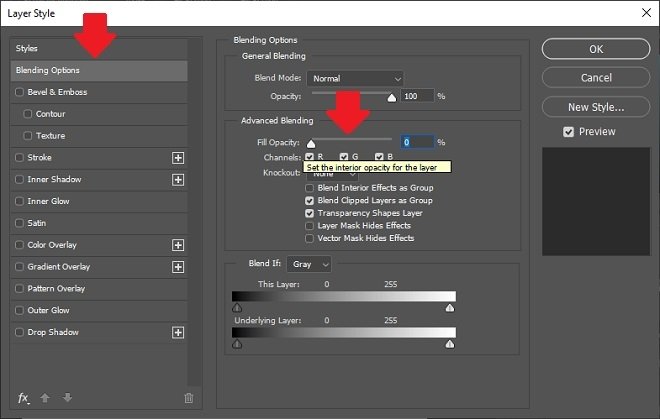
Task: Click Underlying Layer black point slider
Action: coord(237,344)
